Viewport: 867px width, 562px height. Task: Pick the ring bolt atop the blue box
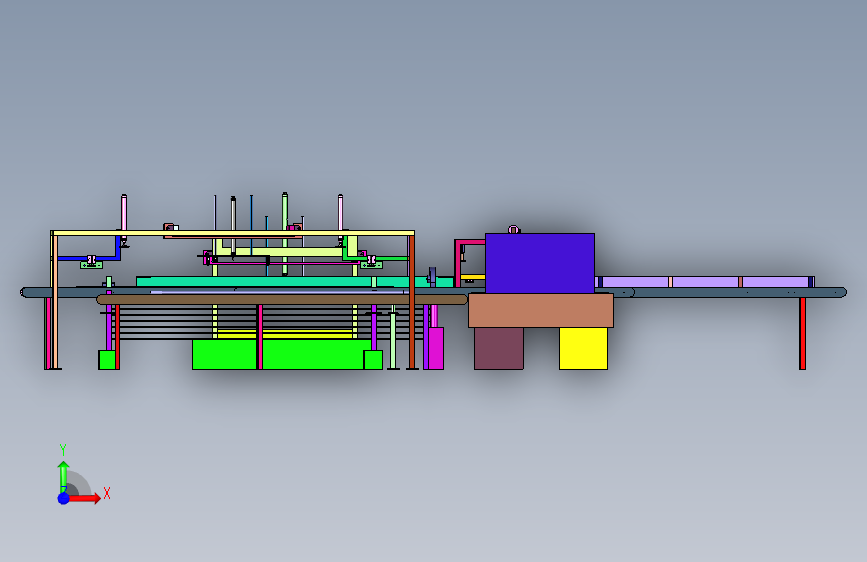[x=513, y=230]
